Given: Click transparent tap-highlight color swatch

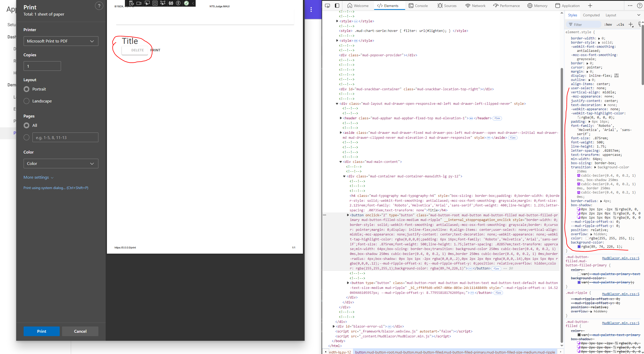Looking at the screenshot, I should click(579, 117).
